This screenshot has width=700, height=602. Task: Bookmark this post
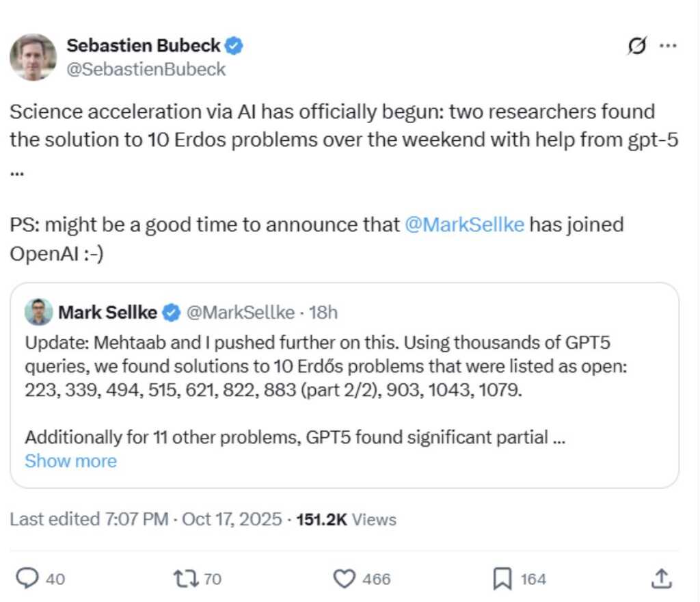pos(502,579)
